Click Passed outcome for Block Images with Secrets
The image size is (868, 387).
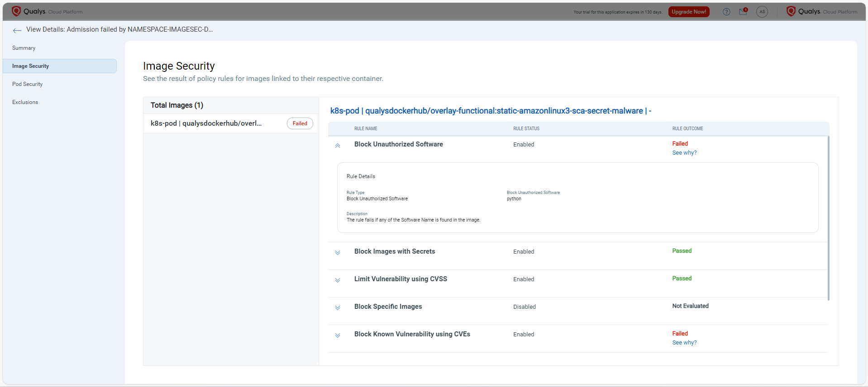click(x=682, y=251)
